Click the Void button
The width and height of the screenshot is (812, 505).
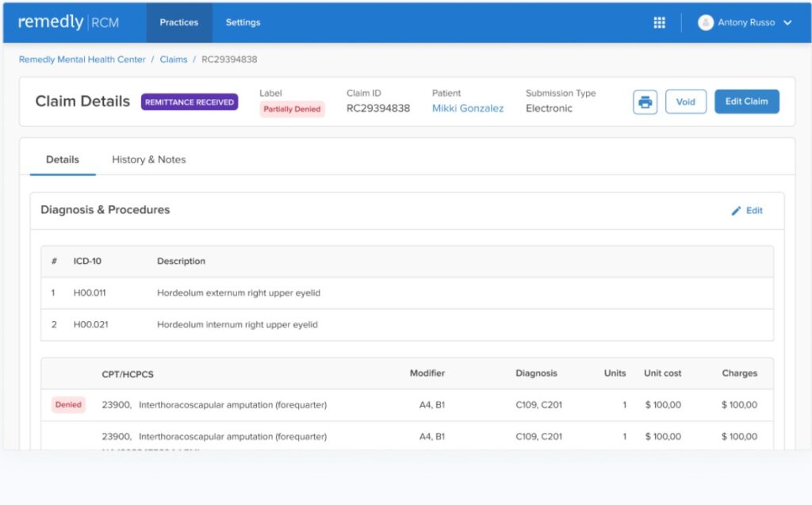point(685,101)
